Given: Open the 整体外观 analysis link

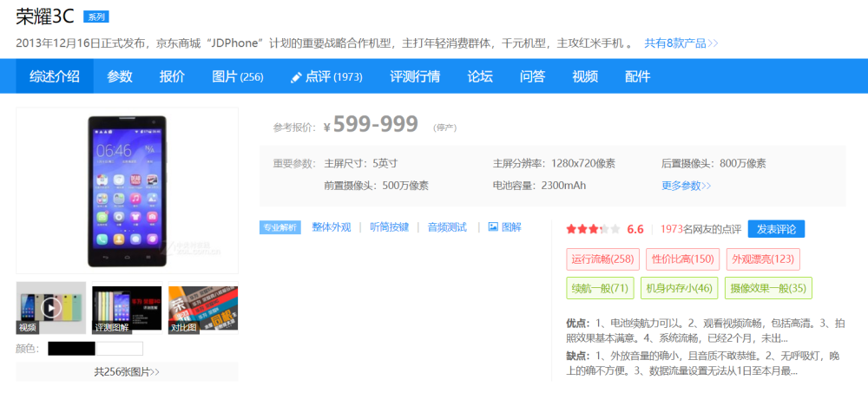Looking at the screenshot, I should point(332,227).
